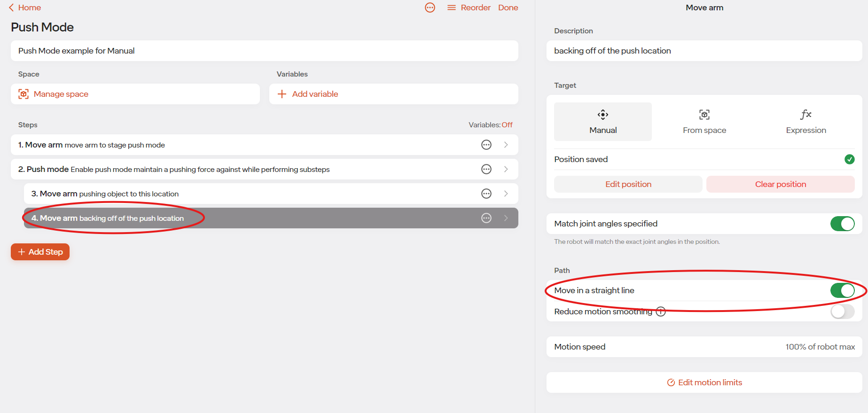Click the Push Mode example description field
The height and width of the screenshot is (413, 868).
(265, 51)
